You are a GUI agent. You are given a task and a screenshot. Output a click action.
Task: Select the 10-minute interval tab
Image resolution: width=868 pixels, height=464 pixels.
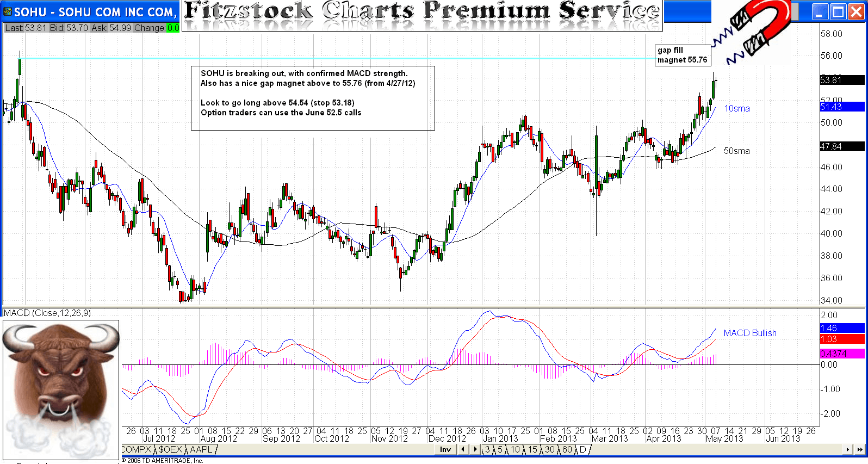tap(515, 449)
